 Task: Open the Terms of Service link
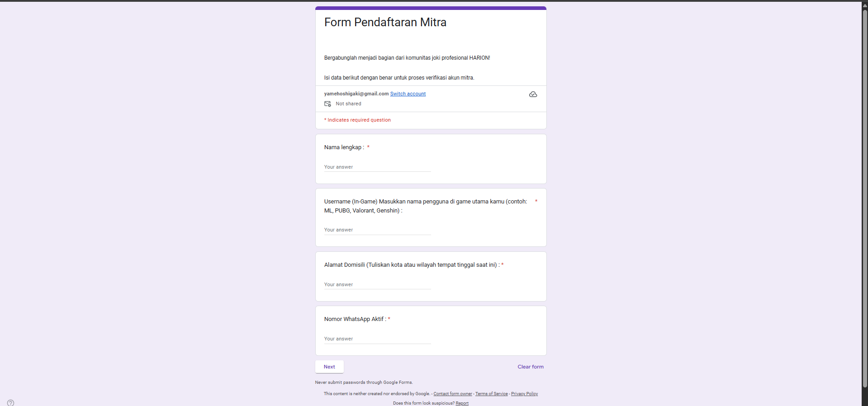point(491,394)
